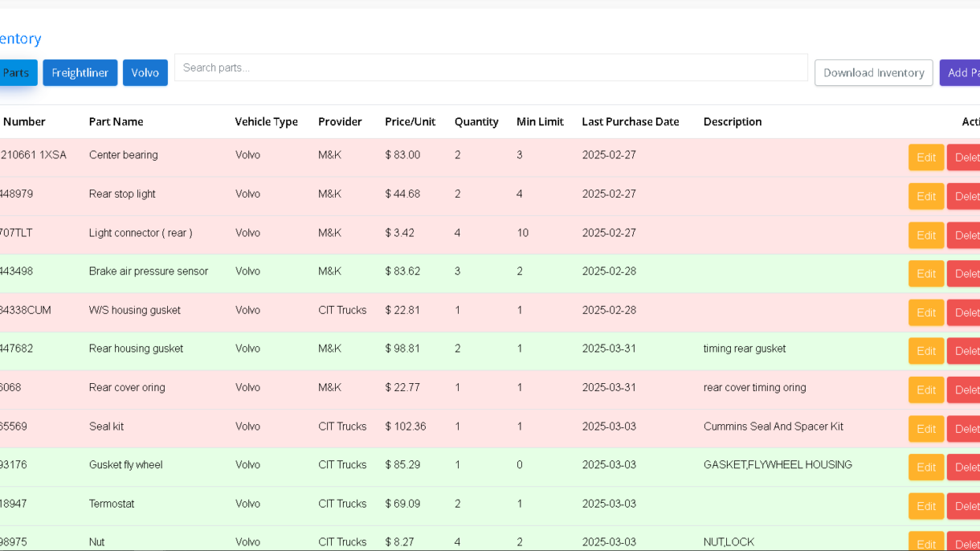Click the '$ 44.68' price cell

(402, 194)
